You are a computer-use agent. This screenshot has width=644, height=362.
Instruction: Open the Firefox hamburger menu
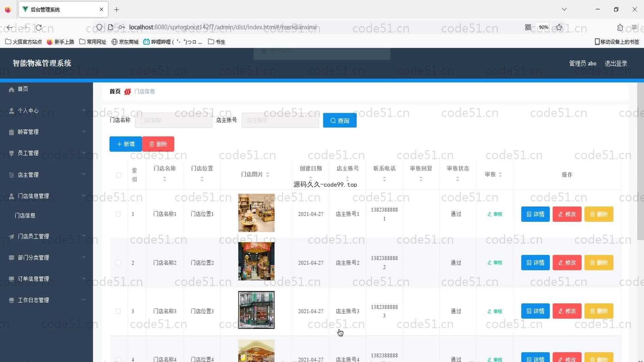(634, 27)
